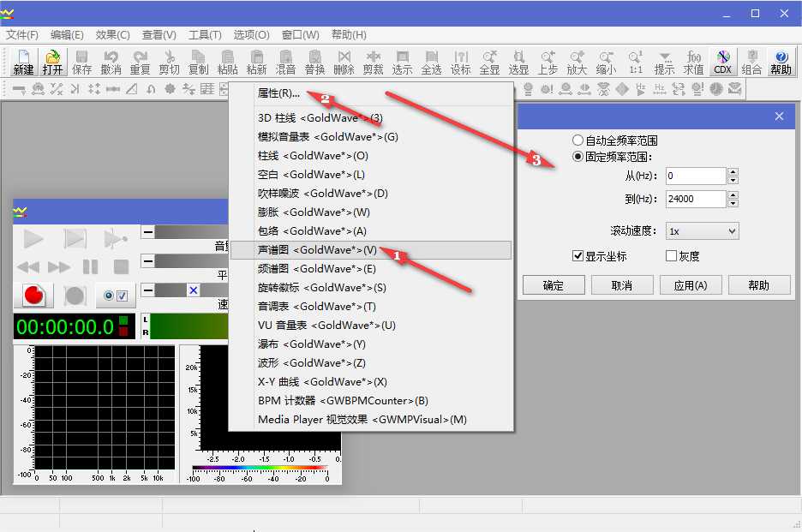Click the 混音 (Mix) toolbar icon
This screenshot has width=802, height=532.
[x=286, y=62]
